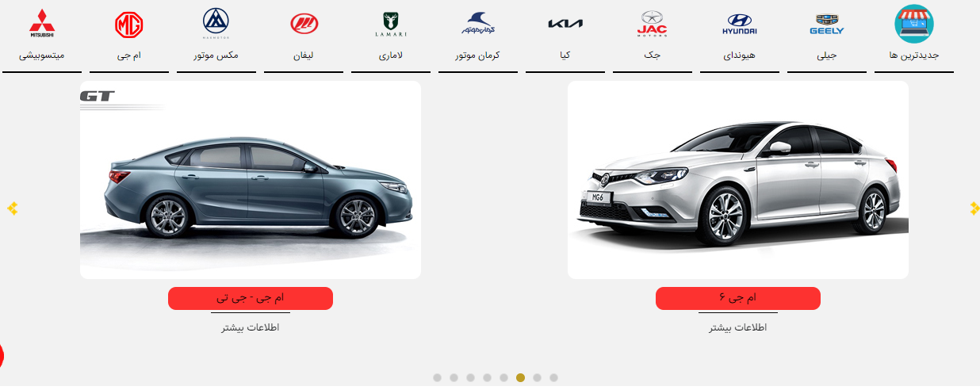Select the highlighted gold carousel dot
This screenshot has width=980, height=390.
(x=520, y=377)
